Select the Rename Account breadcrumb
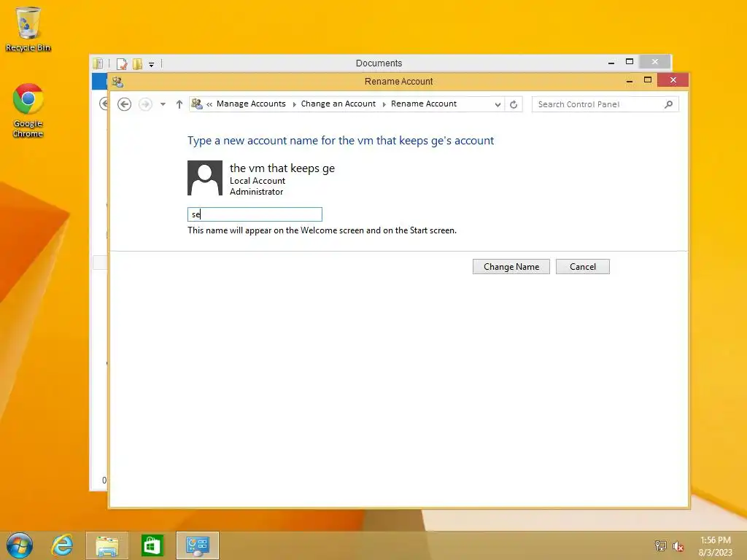Screen dimensions: 747x560 click(424, 104)
